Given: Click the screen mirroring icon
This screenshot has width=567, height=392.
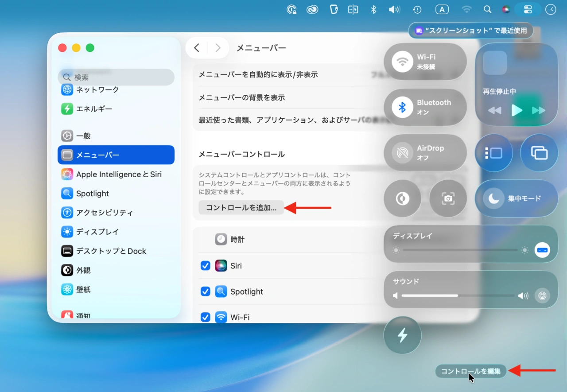Looking at the screenshot, I should (x=539, y=153).
